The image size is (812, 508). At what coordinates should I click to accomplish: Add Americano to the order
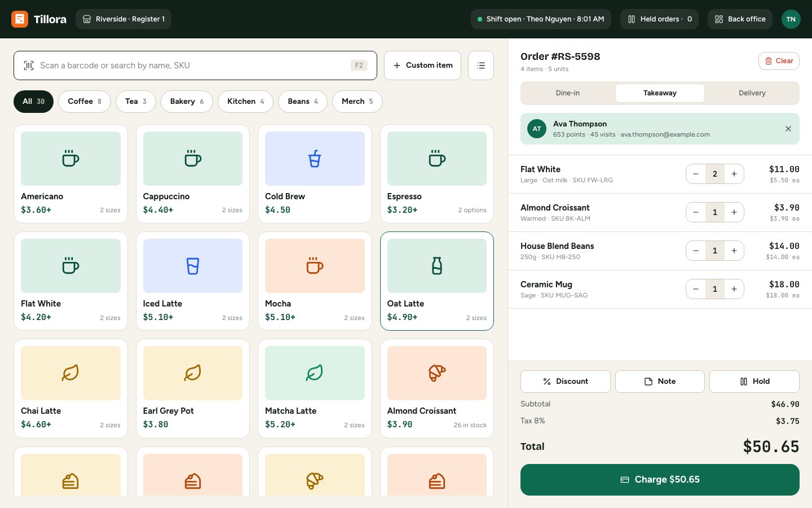click(70, 174)
